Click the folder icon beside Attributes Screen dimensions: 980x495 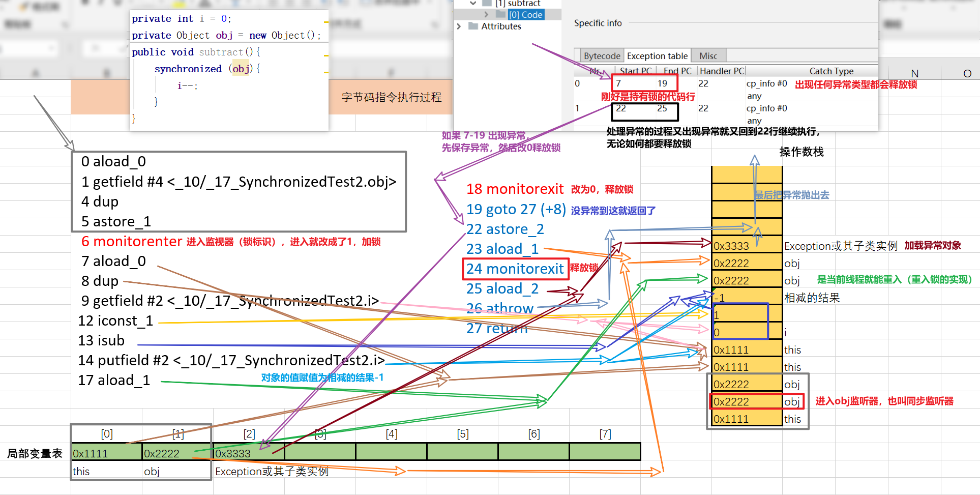click(x=473, y=26)
